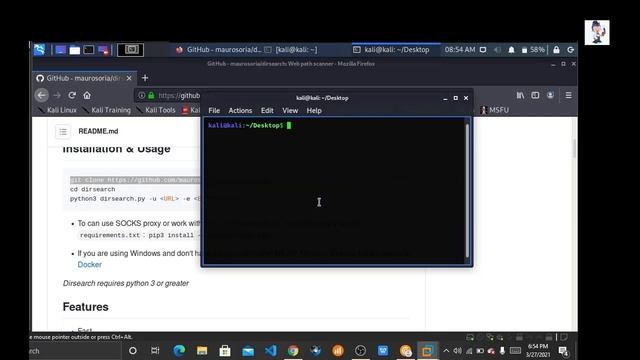Open Mail app from Windows taskbar
Viewport: 640px width, 360px height.
[x=248, y=351]
